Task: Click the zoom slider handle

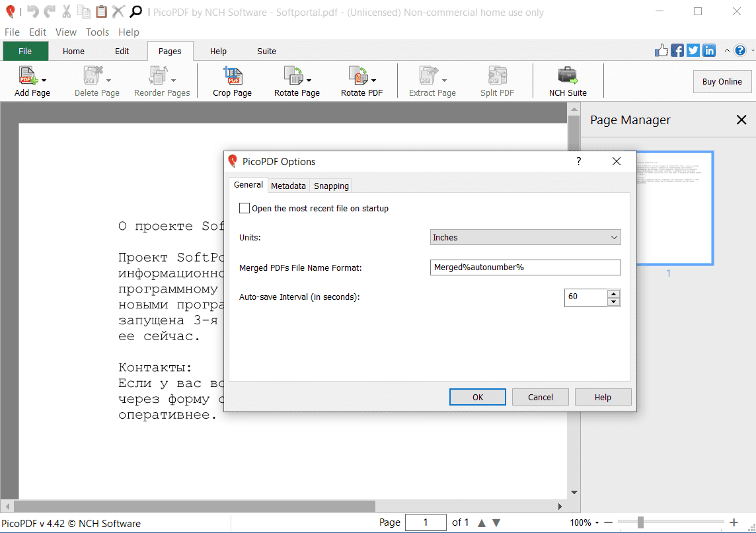Action: [x=640, y=522]
